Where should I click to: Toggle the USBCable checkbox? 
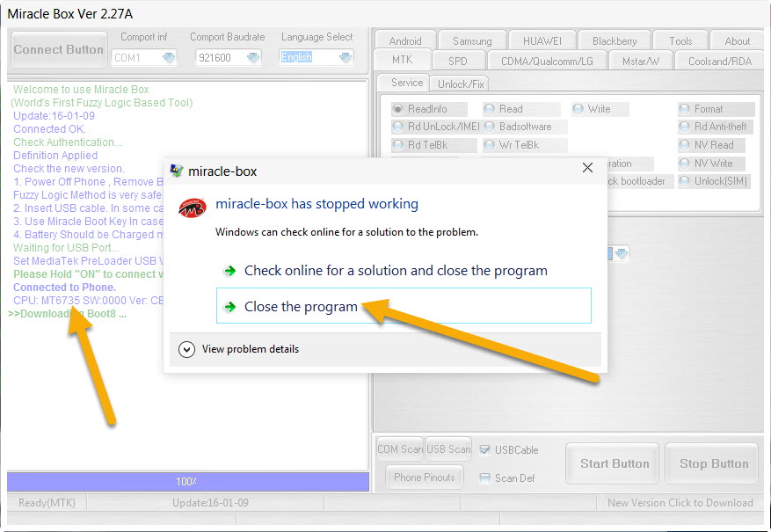[x=484, y=450]
